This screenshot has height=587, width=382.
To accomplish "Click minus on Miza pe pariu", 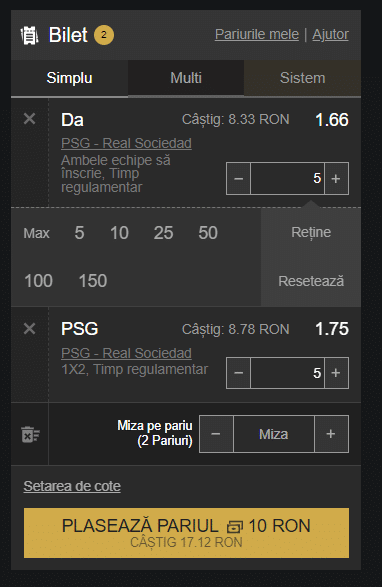I will (x=216, y=434).
